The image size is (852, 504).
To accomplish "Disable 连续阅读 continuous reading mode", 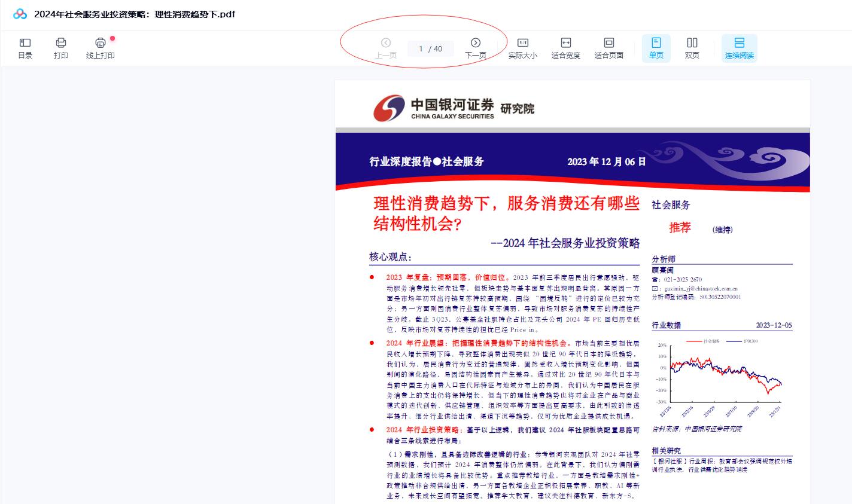I will [x=740, y=48].
